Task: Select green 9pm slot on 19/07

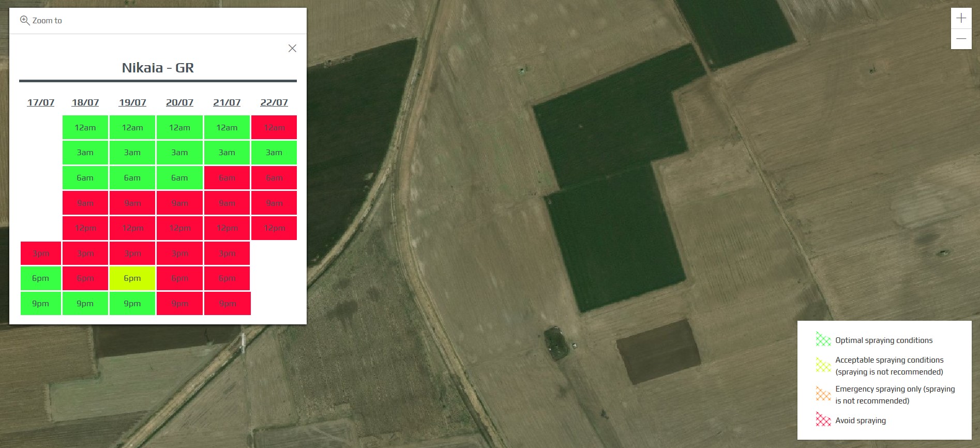Action: 132,304
